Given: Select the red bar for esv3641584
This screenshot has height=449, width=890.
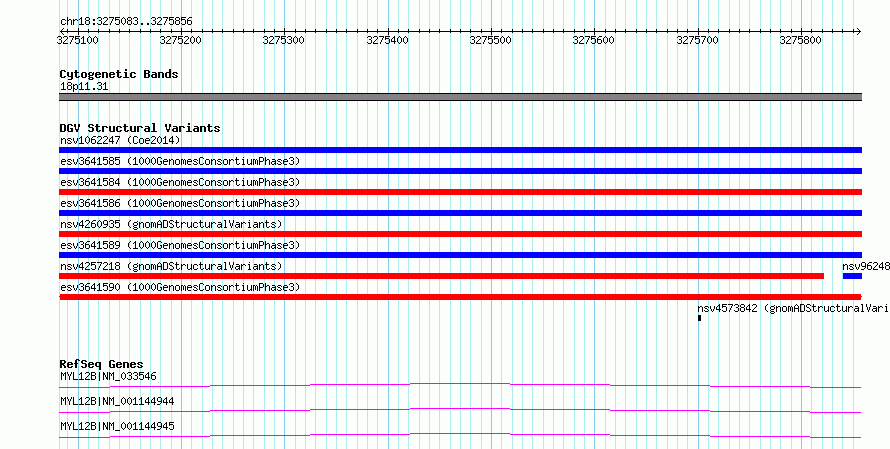Looking at the screenshot, I should tap(460, 192).
